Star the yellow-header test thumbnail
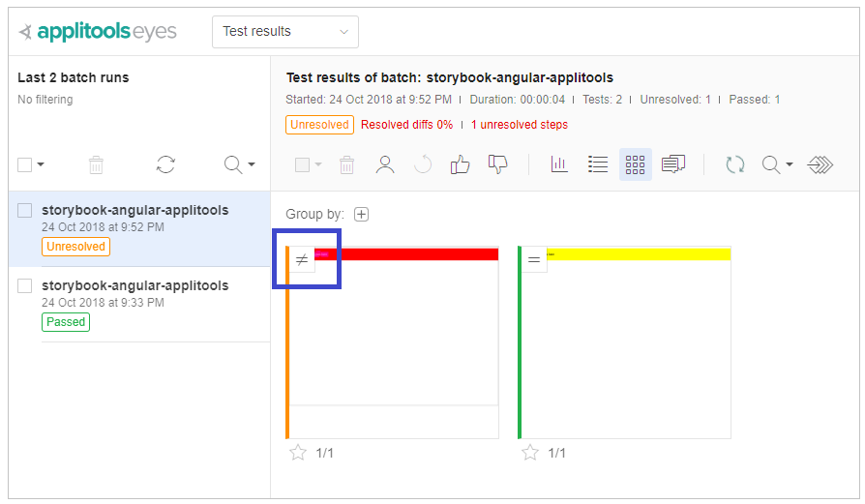Viewport: 865px width, 504px height. coord(529,453)
